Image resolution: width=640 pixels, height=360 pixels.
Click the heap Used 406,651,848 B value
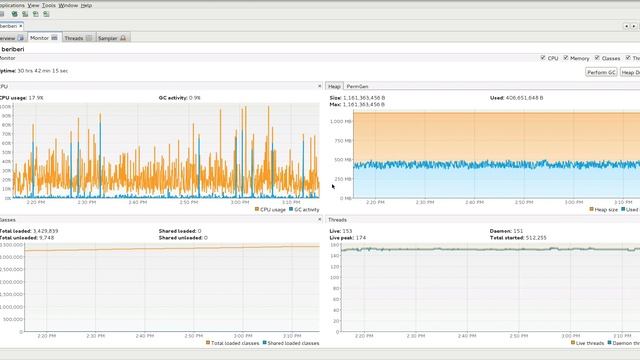point(524,98)
